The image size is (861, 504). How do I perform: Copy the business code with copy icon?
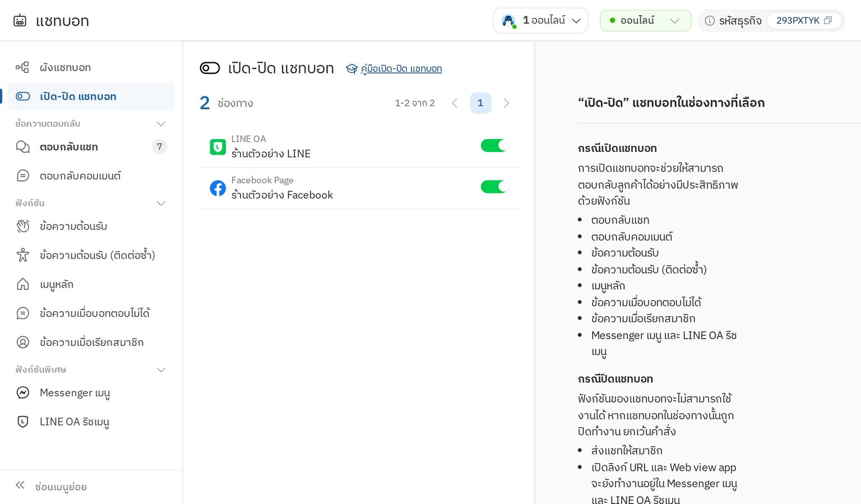(827, 21)
